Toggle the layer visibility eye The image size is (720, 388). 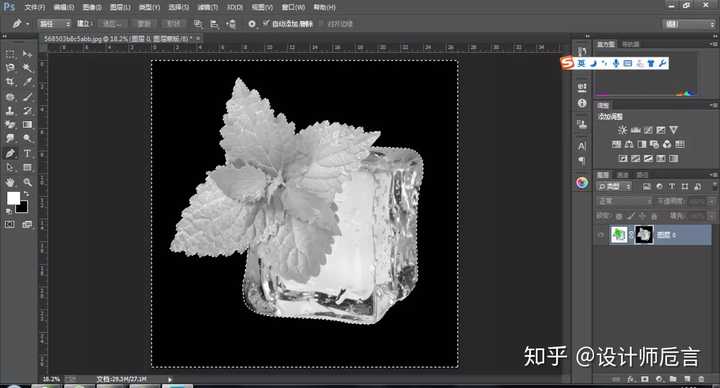click(x=601, y=235)
